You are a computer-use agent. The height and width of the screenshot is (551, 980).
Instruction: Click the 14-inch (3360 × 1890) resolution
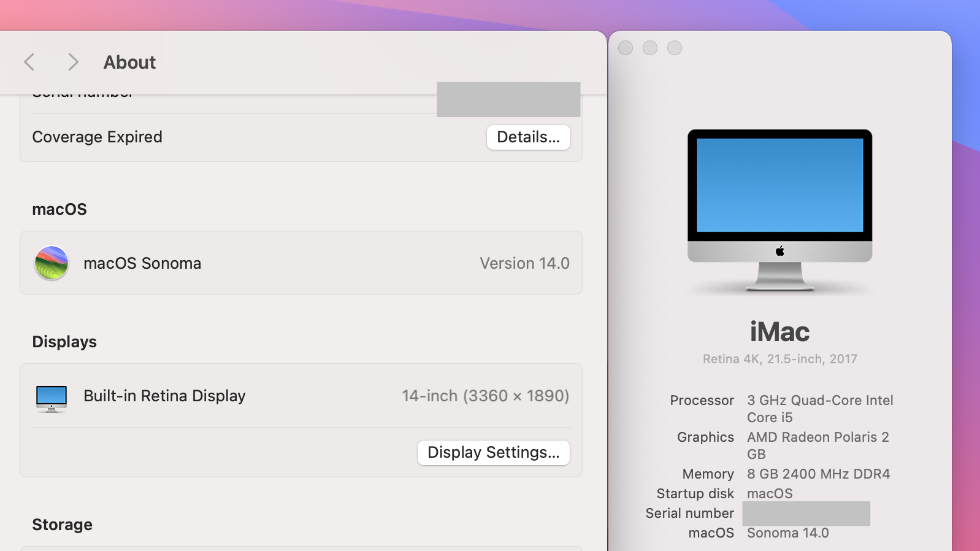pyautogui.click(x=486, y=396)
